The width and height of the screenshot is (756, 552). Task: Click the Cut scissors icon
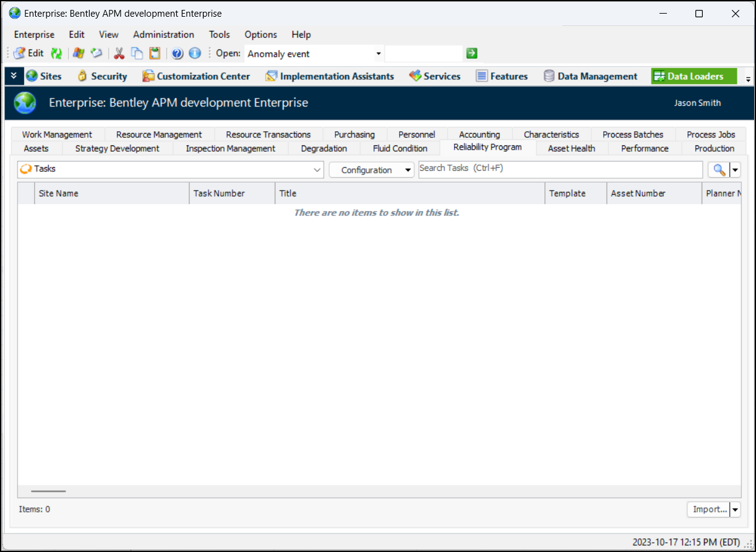click(119, 53)
